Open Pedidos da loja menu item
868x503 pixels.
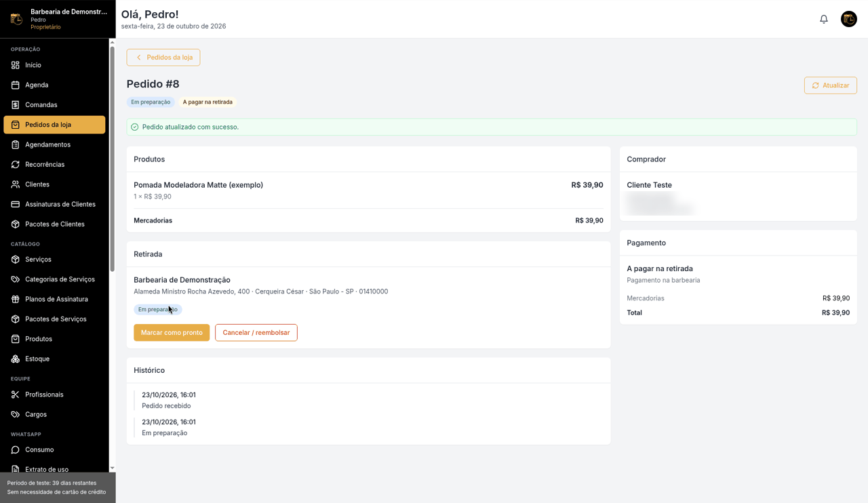[x=54, y=125]
